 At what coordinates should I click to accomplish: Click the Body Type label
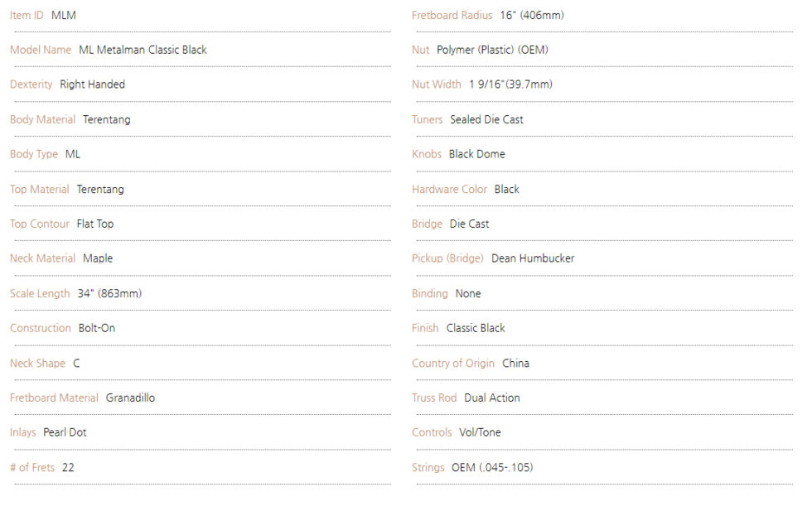coord(34,154)
